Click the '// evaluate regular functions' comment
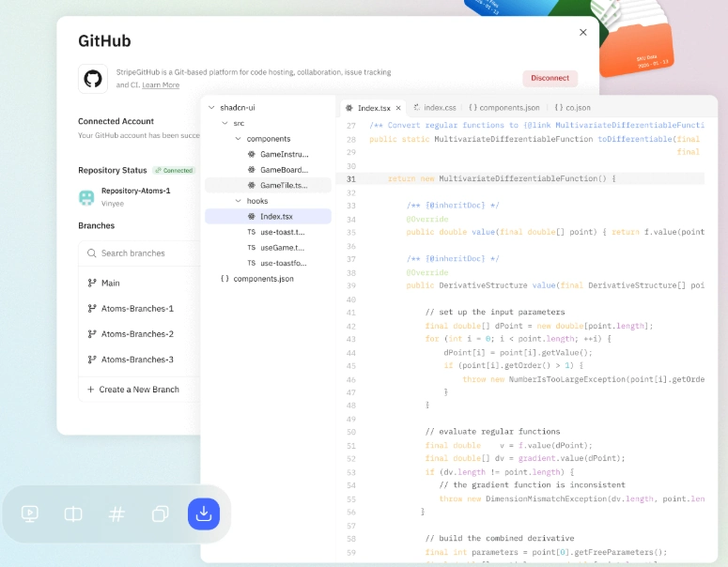This screenshot has width=728, height=567. tap(492, 432)
